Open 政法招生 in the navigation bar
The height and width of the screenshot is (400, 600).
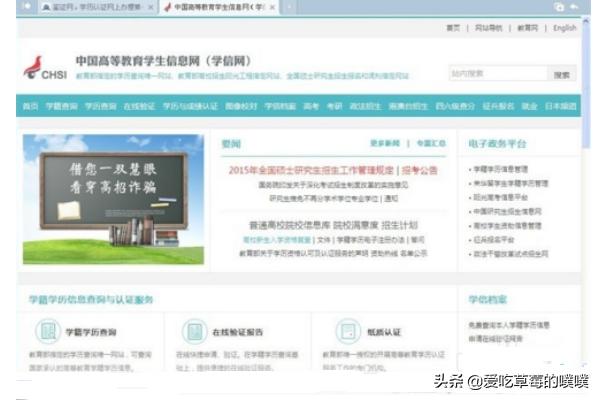click(x=365, y=106)
